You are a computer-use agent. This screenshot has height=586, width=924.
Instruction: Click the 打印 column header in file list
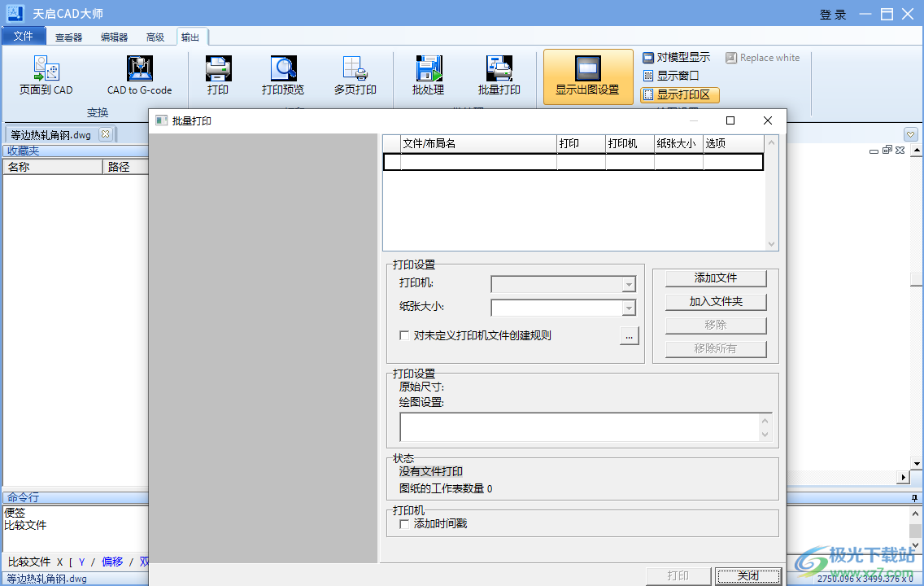point(581,143)
